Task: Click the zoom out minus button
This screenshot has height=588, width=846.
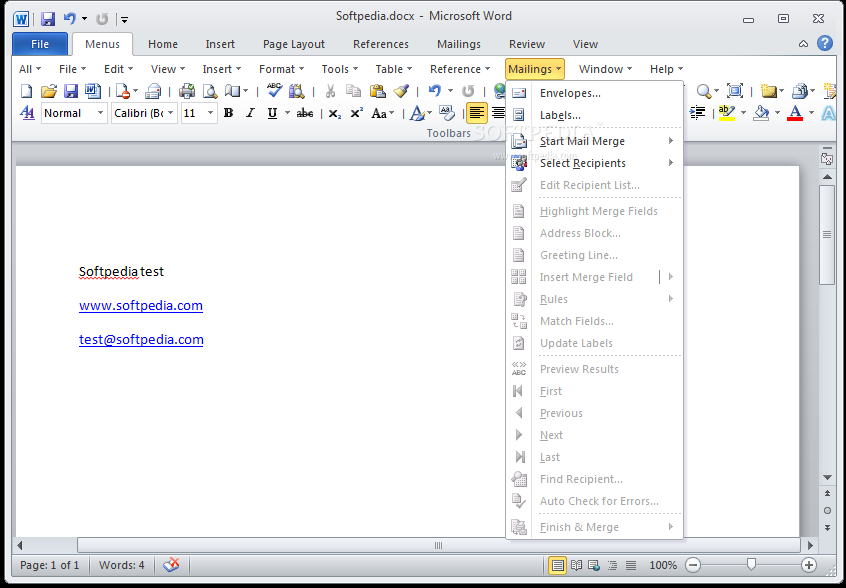Action: click(x=693, y=565)
